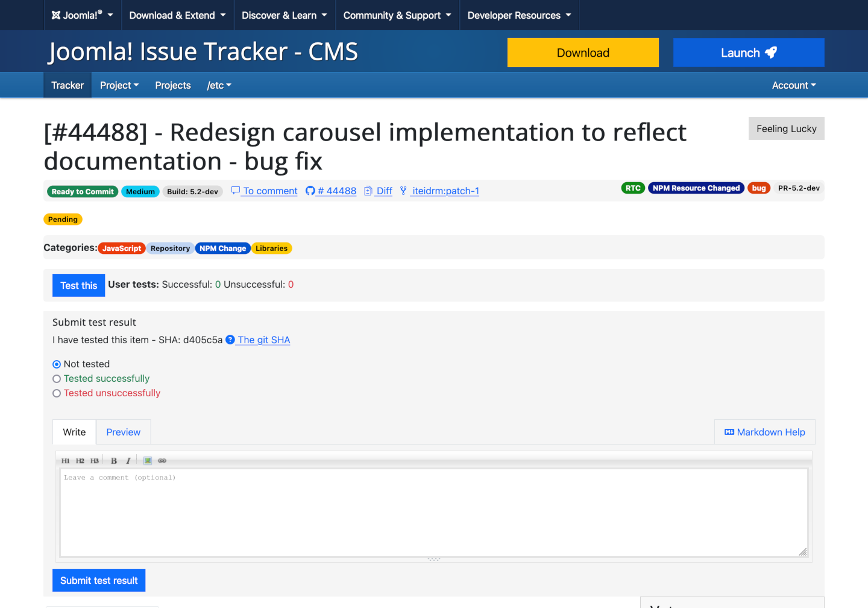Viewport: 868px width, 608px height.
Task: Choose Tested unsuccessfully option
Action: click(56, 393)
